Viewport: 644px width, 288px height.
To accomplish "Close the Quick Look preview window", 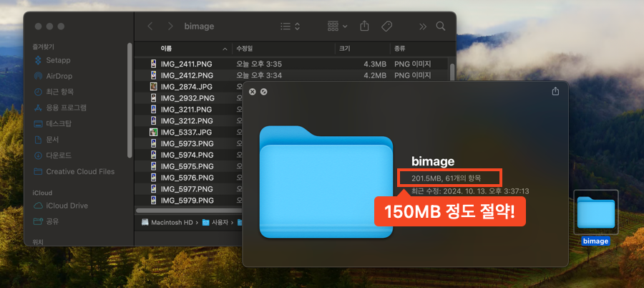I will click(252, 92).
